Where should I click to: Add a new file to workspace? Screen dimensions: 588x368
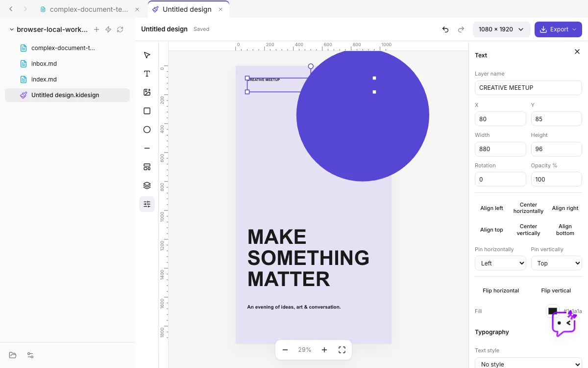(x=97, y=29)
